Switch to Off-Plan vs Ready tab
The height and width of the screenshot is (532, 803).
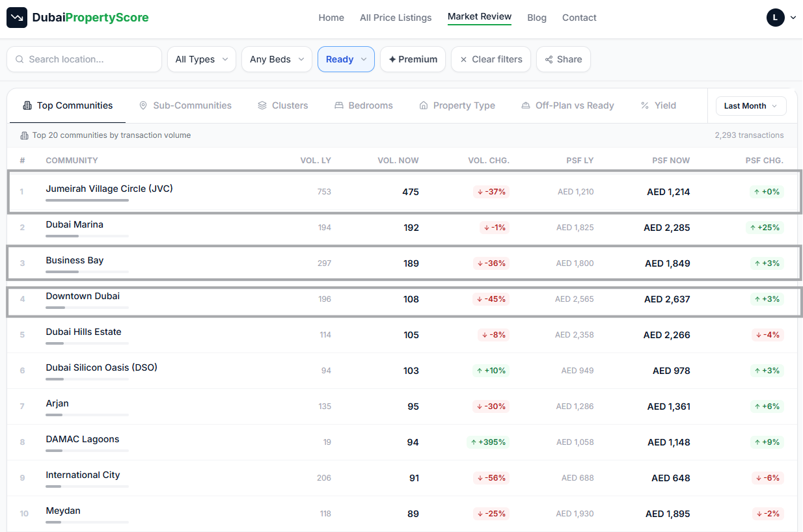(x=567, y=105)
